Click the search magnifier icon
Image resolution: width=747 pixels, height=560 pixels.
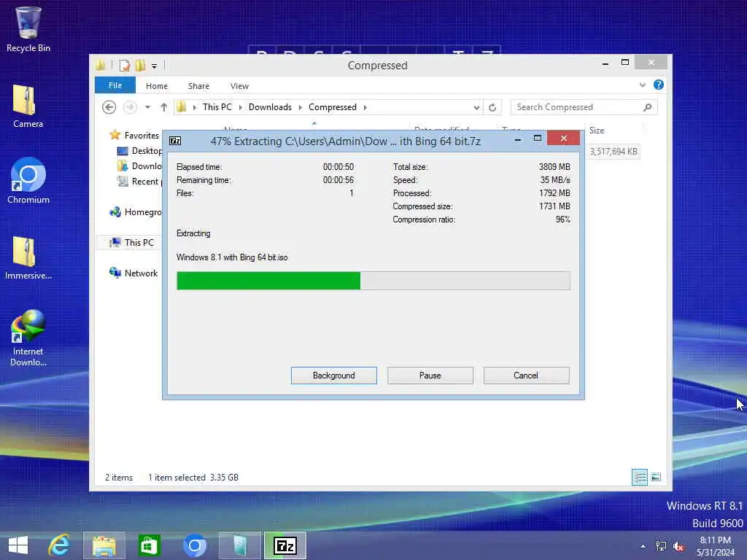click(647, 107)
